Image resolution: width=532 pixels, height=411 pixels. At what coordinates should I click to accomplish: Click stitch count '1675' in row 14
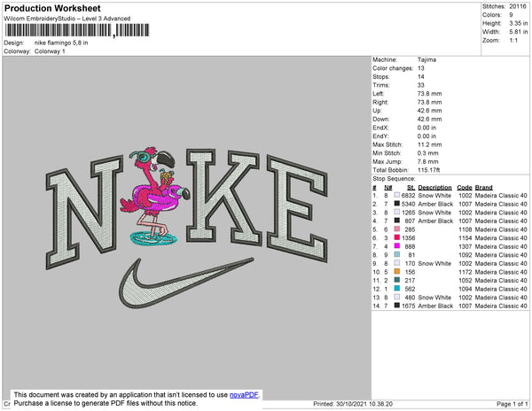pyautogui.click(x=408, y=306)
